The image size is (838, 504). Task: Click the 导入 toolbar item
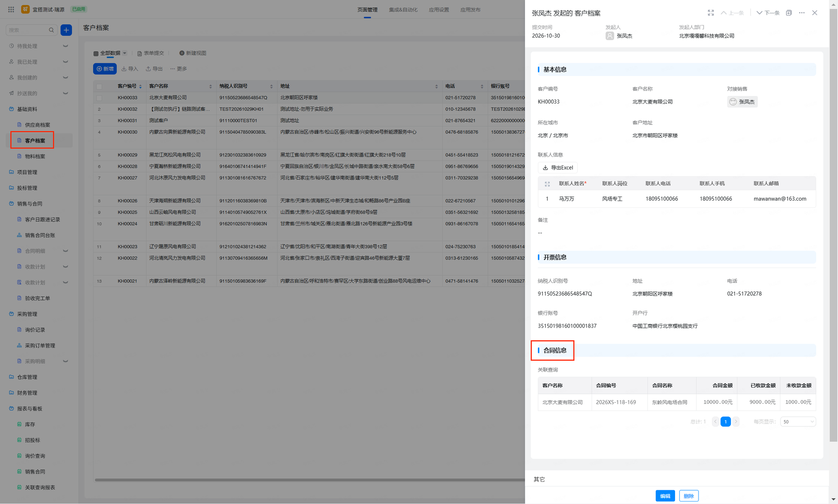coord(129,69)
